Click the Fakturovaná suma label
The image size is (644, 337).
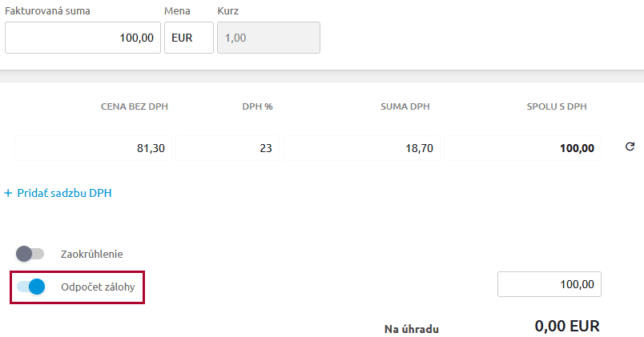click(x=47, y=12)
